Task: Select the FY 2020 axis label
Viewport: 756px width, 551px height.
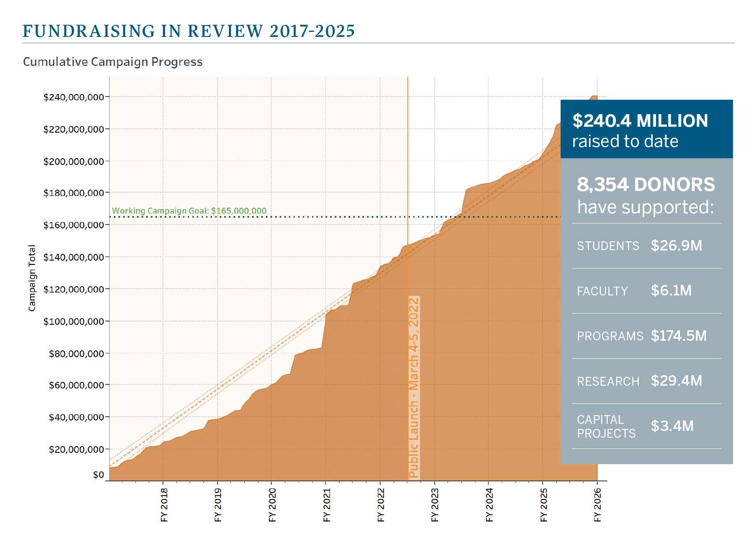Action: click(272, 505)
